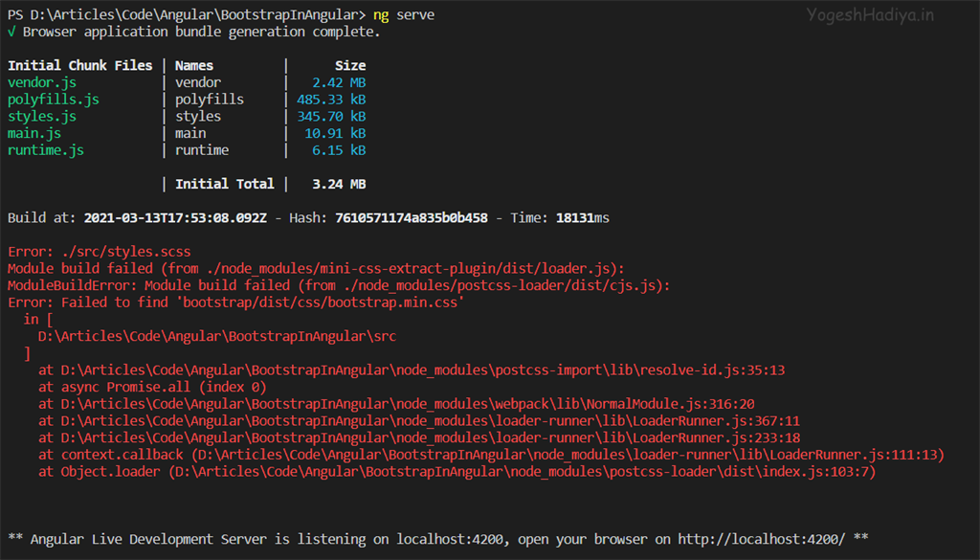
Task: Click the ./src/styles.scss error path
Action: tap(126, 251)
